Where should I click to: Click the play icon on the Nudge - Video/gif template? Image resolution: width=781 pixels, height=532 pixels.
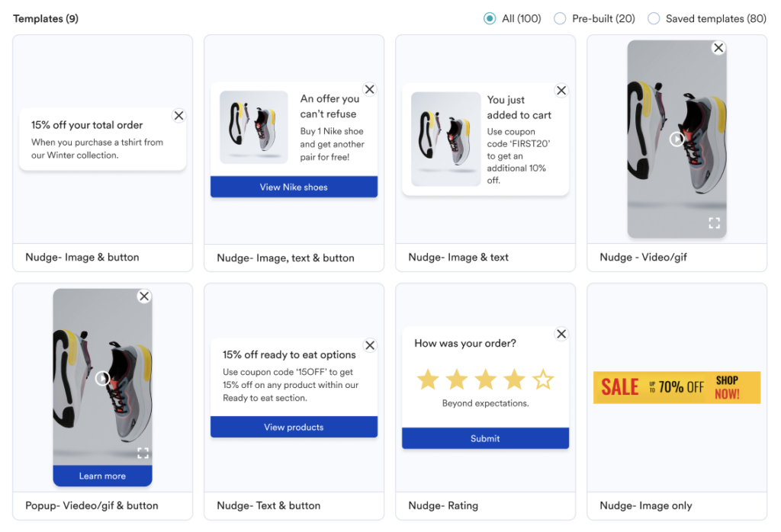click(677, 139)
